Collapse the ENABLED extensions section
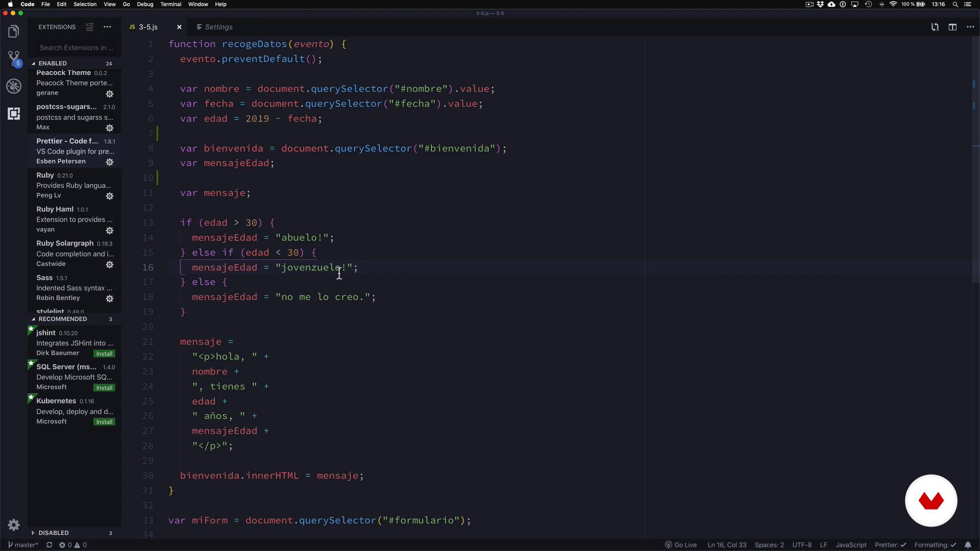 74,63
